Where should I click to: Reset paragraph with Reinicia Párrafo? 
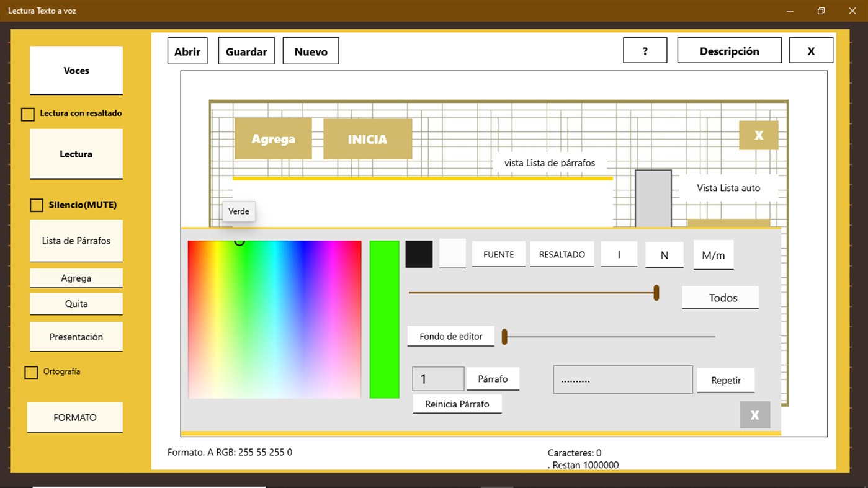point(457,403)
